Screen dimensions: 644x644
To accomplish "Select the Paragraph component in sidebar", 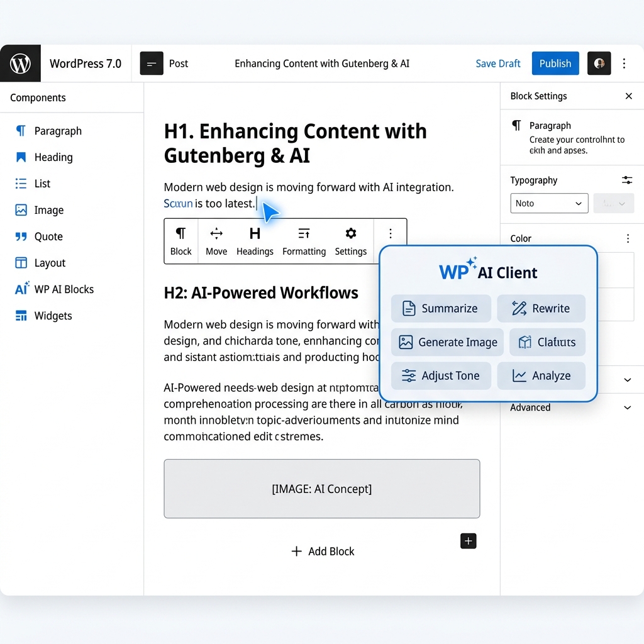I will 48,131.
